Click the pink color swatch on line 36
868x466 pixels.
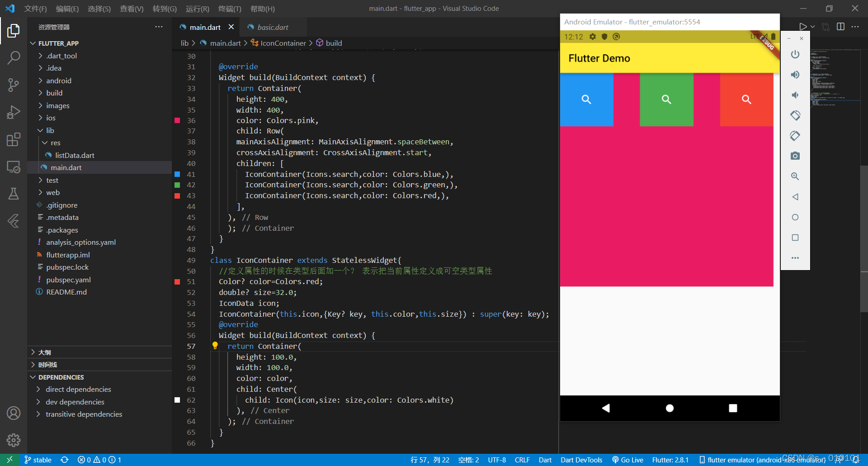click(177, 120)
